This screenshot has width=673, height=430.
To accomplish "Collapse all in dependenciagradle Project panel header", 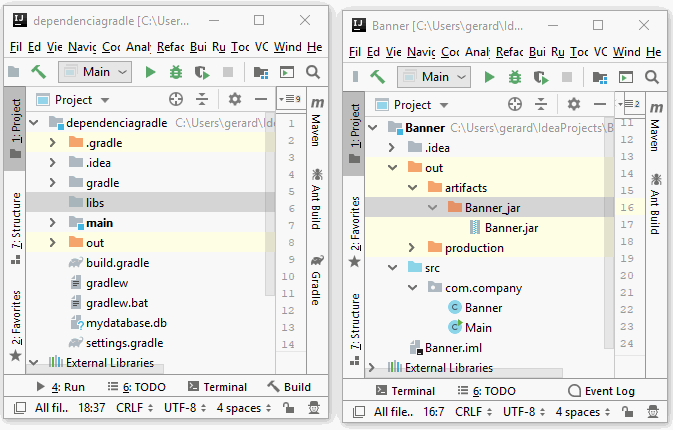I will (202, 99).
